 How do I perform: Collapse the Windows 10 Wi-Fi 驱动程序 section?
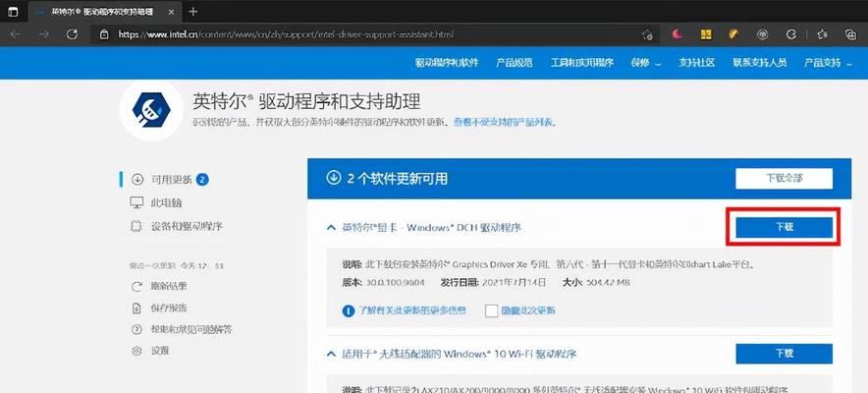click(x=331, y=353)
